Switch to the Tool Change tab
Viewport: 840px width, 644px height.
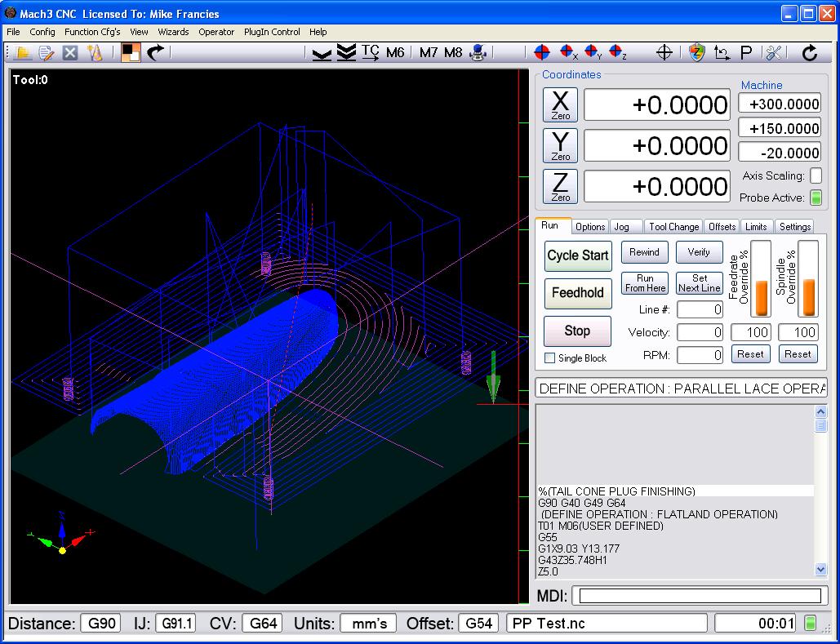[673, 227]
